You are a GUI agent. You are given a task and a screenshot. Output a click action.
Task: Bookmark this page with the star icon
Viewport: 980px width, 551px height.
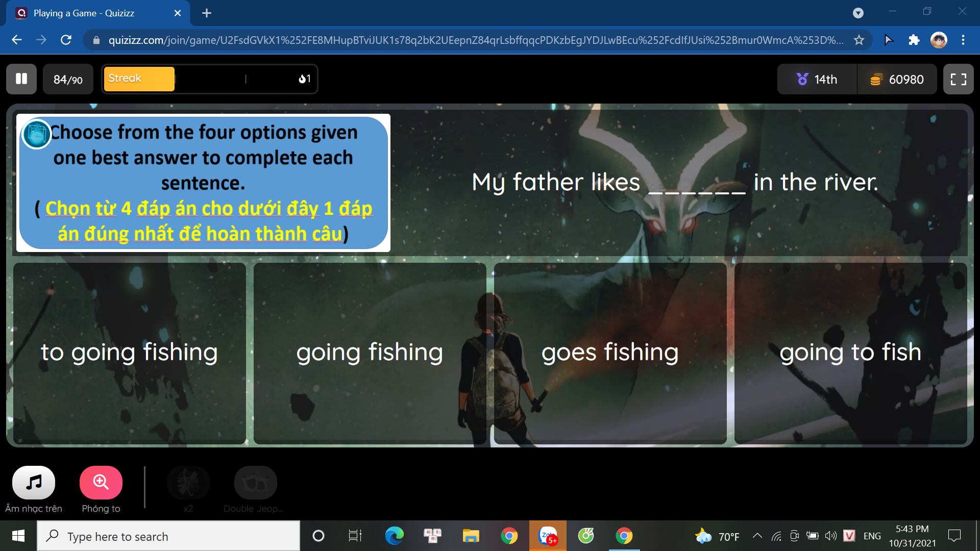[859, 40]
